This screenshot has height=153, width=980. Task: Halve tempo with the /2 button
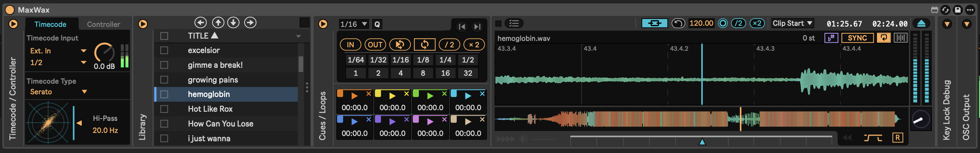[x=738, y=23]
